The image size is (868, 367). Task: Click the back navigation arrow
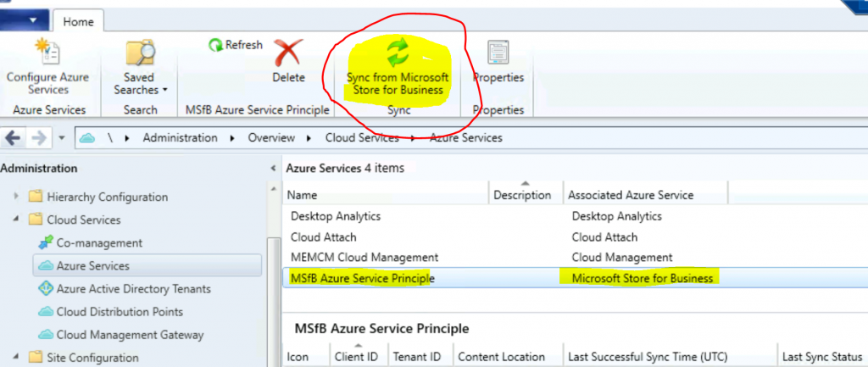[x=14, y=138]
